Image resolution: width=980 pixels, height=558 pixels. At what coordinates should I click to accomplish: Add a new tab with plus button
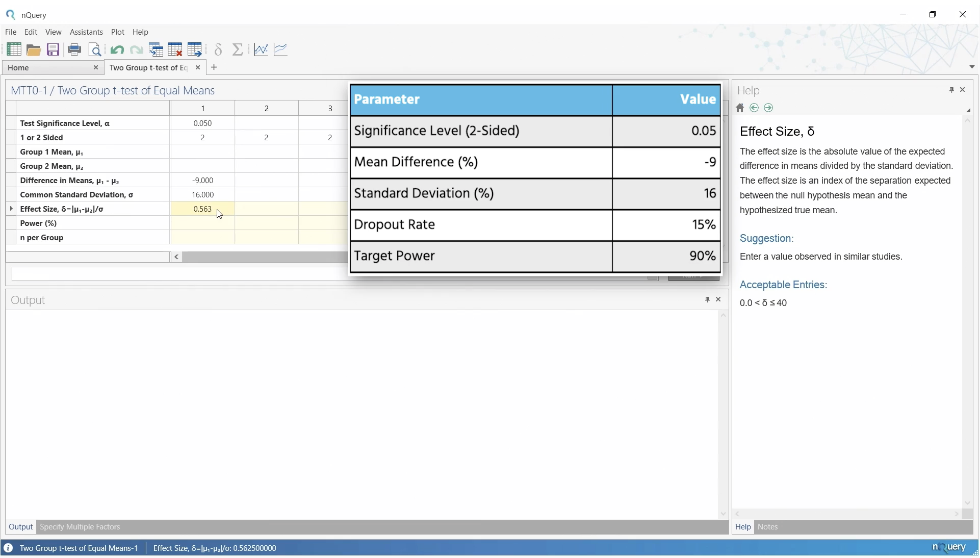[214, 67]
